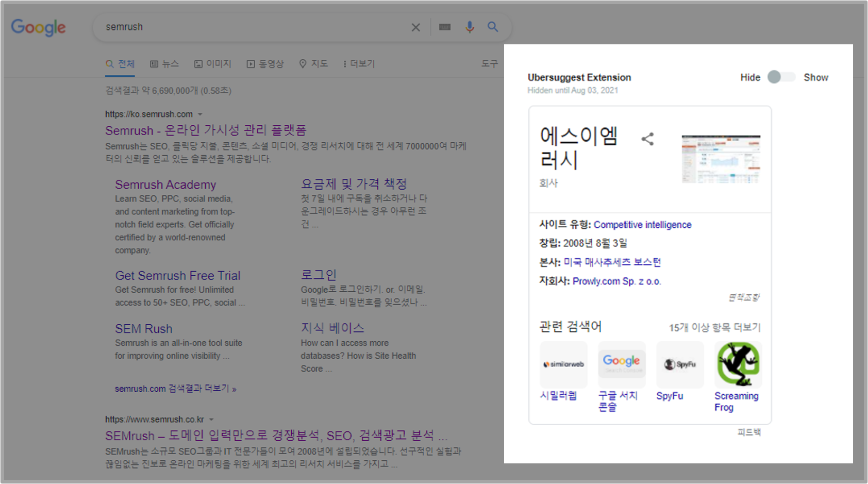868x484 pixels.
Task: Click the magnifier icon to search
Action: (x=492, y=27)
